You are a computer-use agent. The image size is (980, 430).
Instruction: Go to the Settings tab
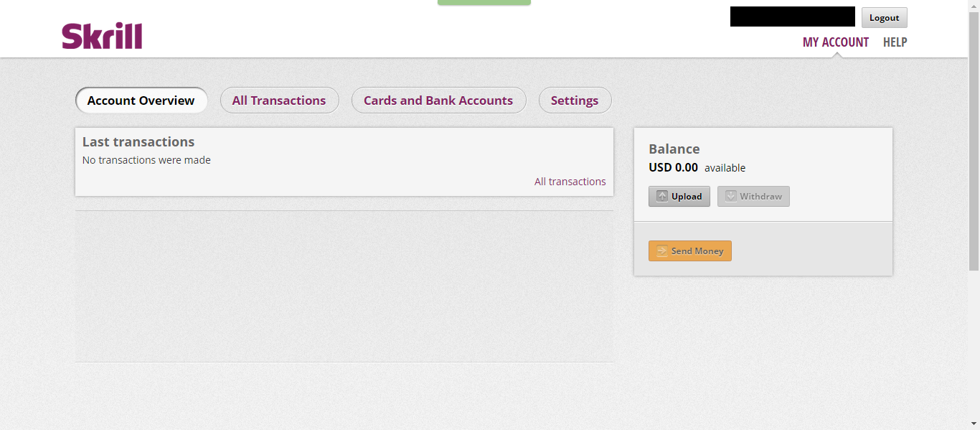[575, 101]
